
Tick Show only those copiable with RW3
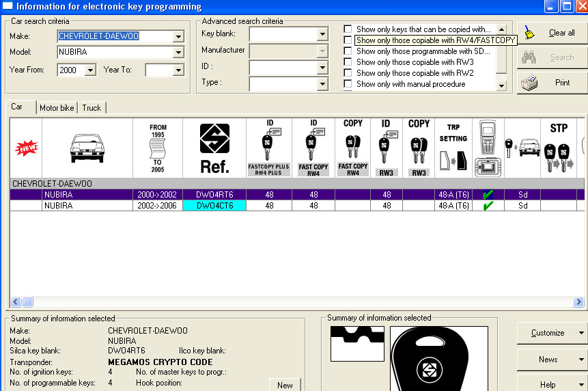[348, 62]
